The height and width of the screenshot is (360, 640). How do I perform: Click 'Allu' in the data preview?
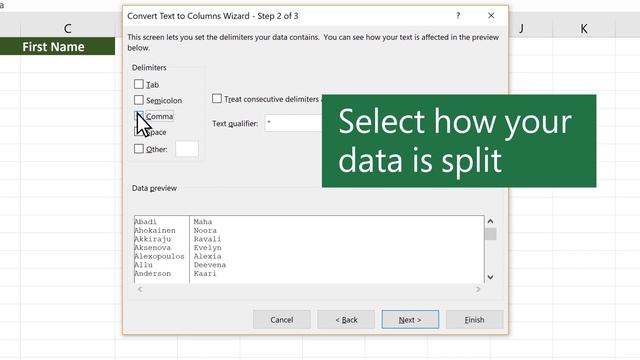[144, 265]
